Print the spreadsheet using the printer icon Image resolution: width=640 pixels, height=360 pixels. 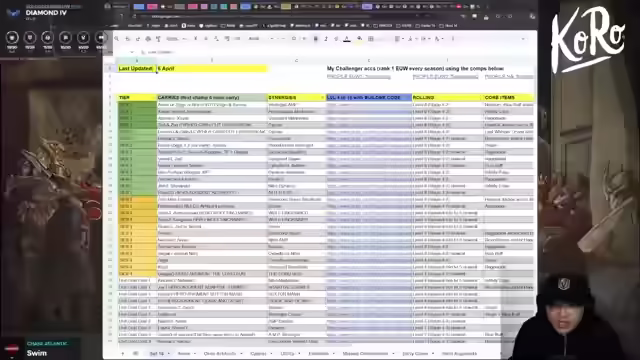tap(148, 39)
